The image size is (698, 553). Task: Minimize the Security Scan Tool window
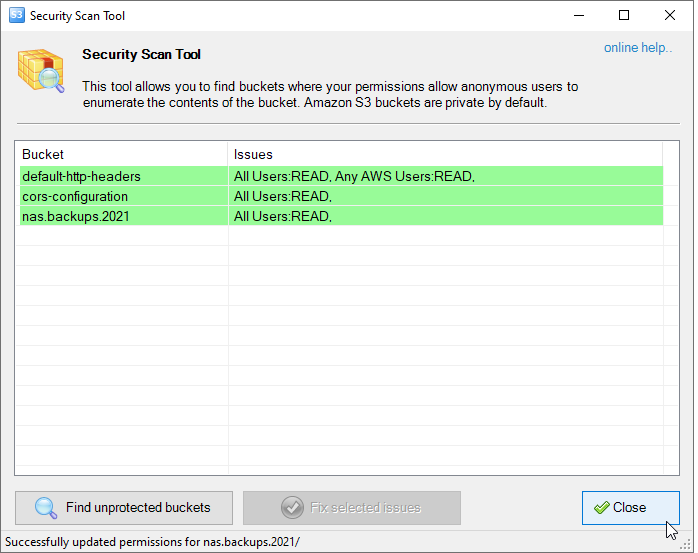(579, 16)
